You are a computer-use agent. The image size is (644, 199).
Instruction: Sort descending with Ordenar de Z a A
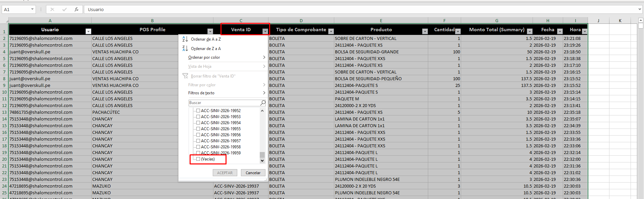(206, 49)
